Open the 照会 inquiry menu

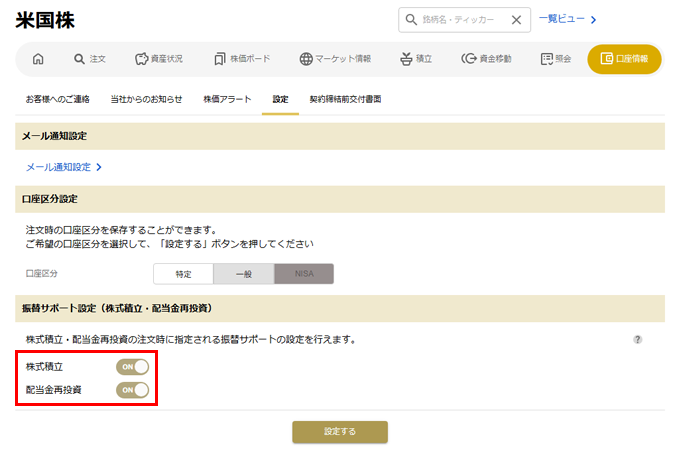coord(556,59)
